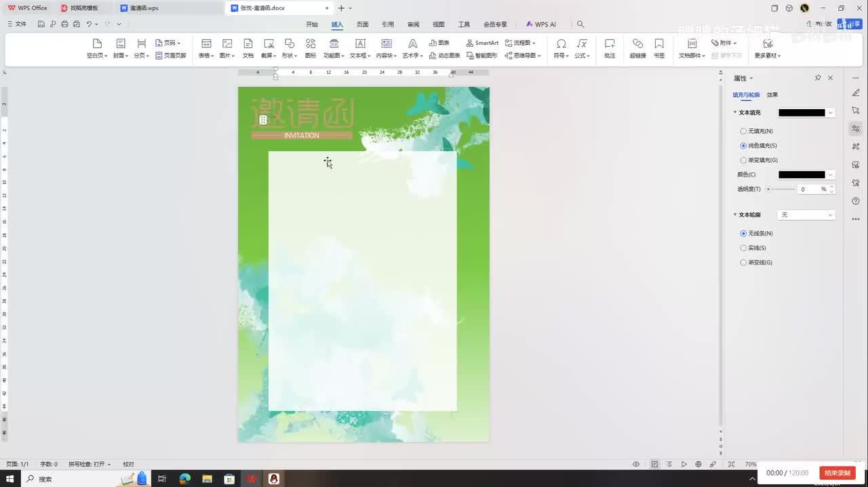Open header and footer (页眉页脚)
The image size is (868, 487).
point(171,56)
